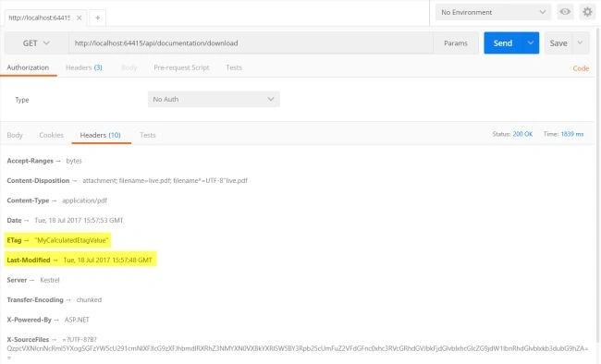Open the No Auth type dropdown
The height and width of the screenshot is (364, 601).
pos(214,99)
